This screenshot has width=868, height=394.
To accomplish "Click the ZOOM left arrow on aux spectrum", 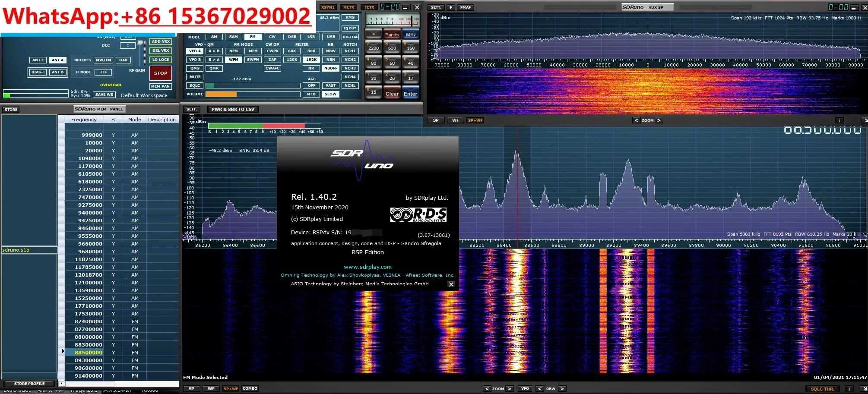I will pyautogui.click(x=636, y=120).
